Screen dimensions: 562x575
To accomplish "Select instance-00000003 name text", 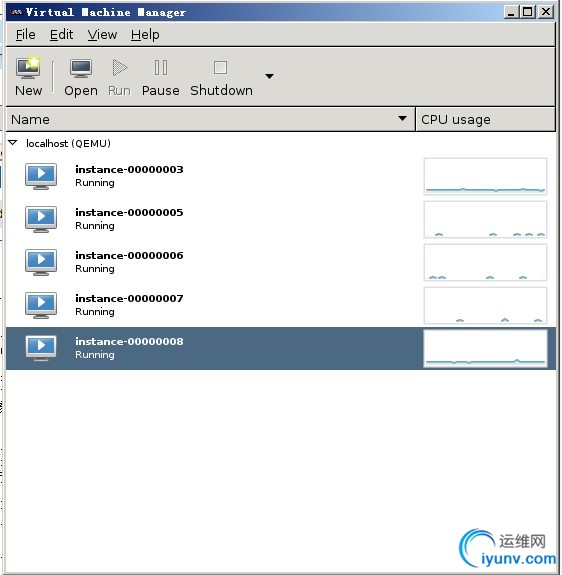I will tap(129, 169).
